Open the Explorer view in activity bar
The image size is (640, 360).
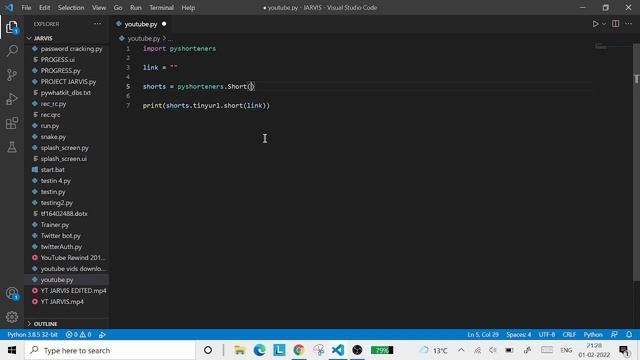[12, 27]
